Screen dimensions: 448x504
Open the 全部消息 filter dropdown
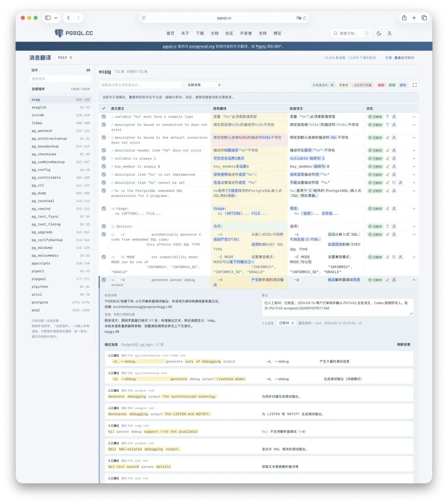(x=205, y=85)
